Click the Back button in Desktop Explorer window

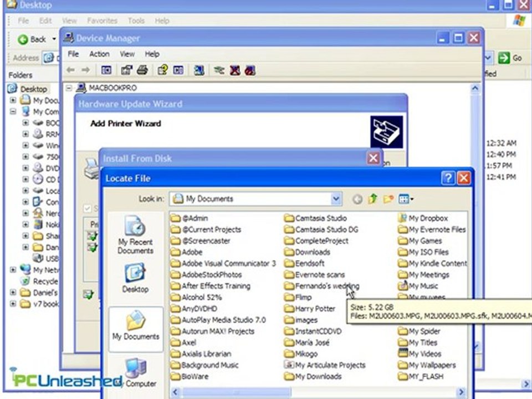[32, 39]
